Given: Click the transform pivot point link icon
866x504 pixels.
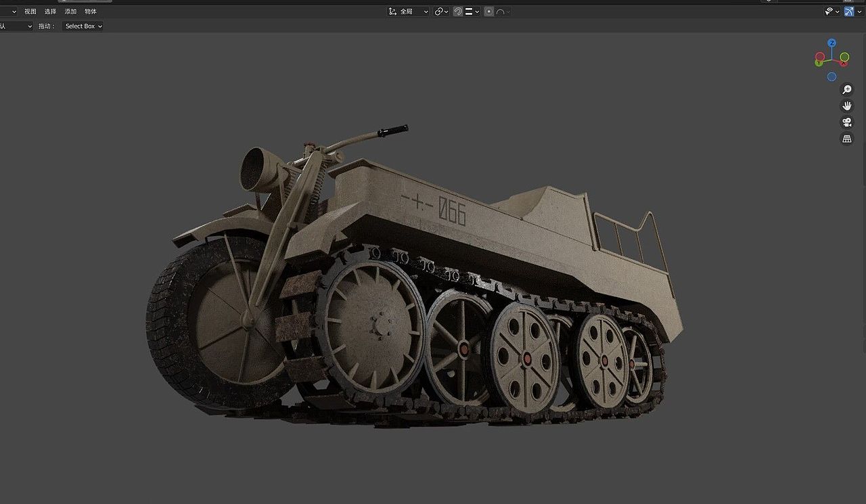Looking at the screenshot, I should [x=439, y=11].
